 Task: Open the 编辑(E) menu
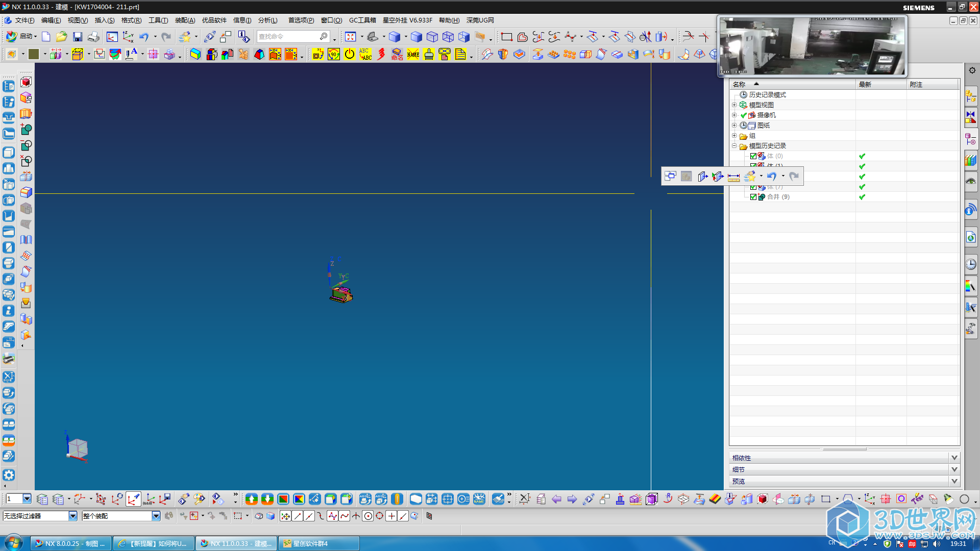[51, 20]
